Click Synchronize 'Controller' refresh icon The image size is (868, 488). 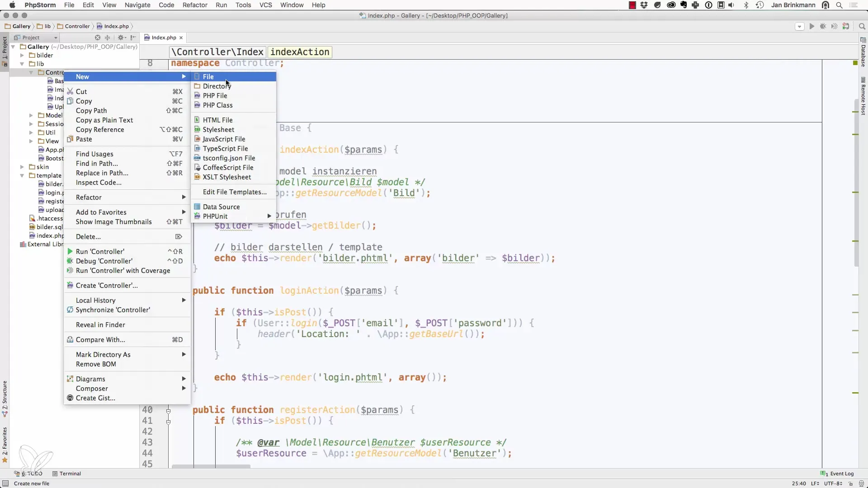(x=70, y=310)
